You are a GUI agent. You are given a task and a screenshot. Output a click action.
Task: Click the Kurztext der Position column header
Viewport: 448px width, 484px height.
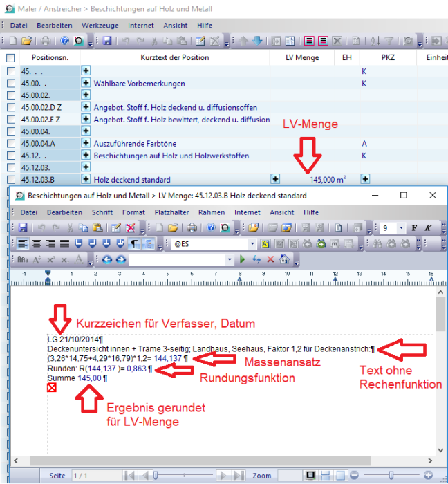[x=180, y=58]
